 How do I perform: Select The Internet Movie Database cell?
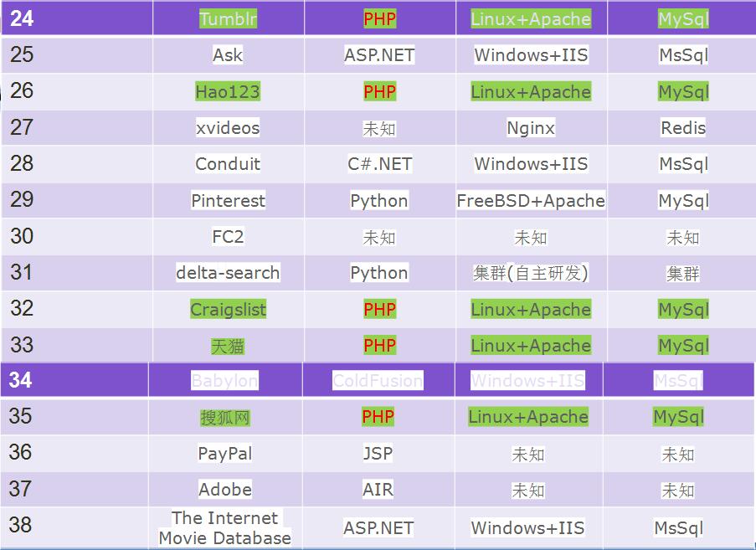point(225,528)
